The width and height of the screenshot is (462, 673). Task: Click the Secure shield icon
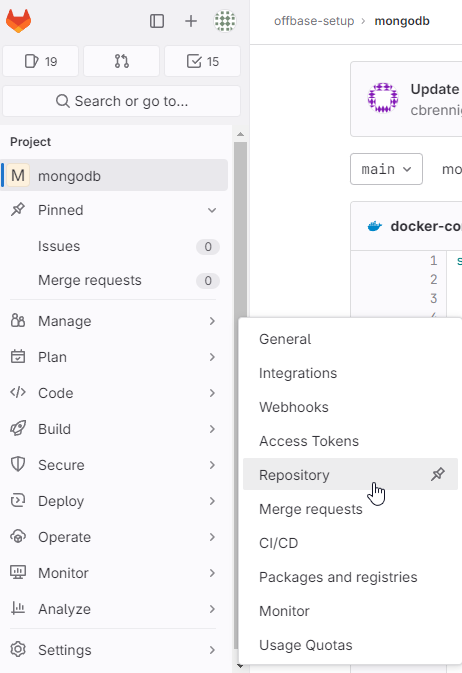[18, 464]
